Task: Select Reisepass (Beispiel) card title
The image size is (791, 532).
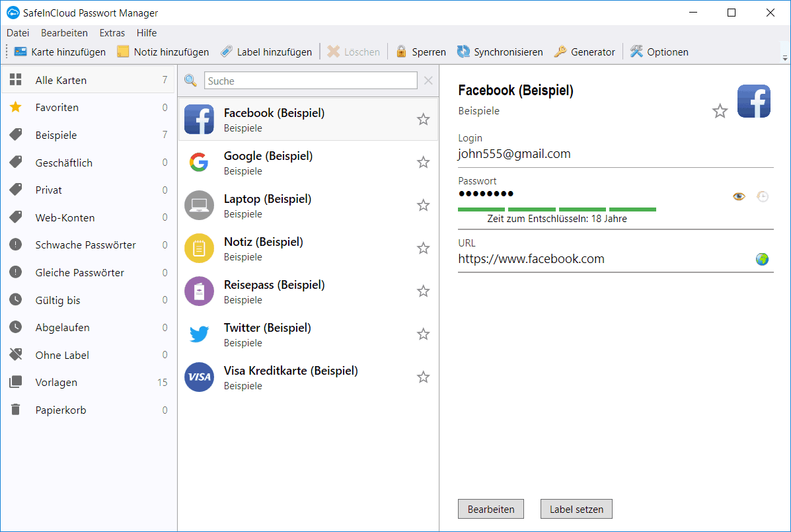Action: point(274,285)
